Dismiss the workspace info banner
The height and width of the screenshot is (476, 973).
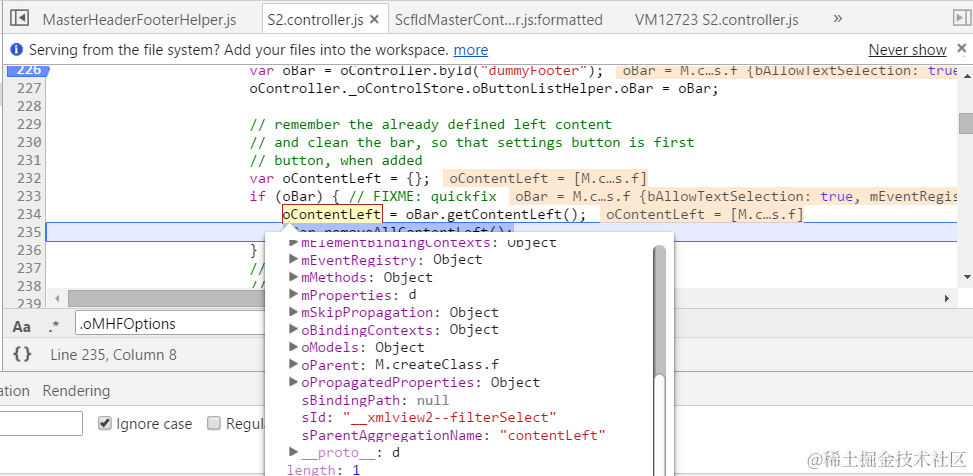(x=961, y=48)
